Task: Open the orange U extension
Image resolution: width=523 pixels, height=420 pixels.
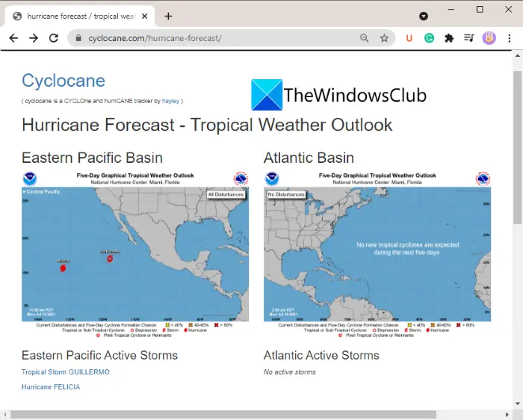Action: point(409,38)
